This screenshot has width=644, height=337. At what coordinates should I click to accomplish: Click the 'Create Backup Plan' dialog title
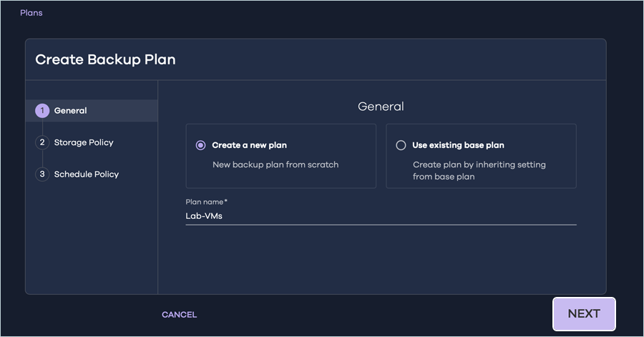(105, 59)
